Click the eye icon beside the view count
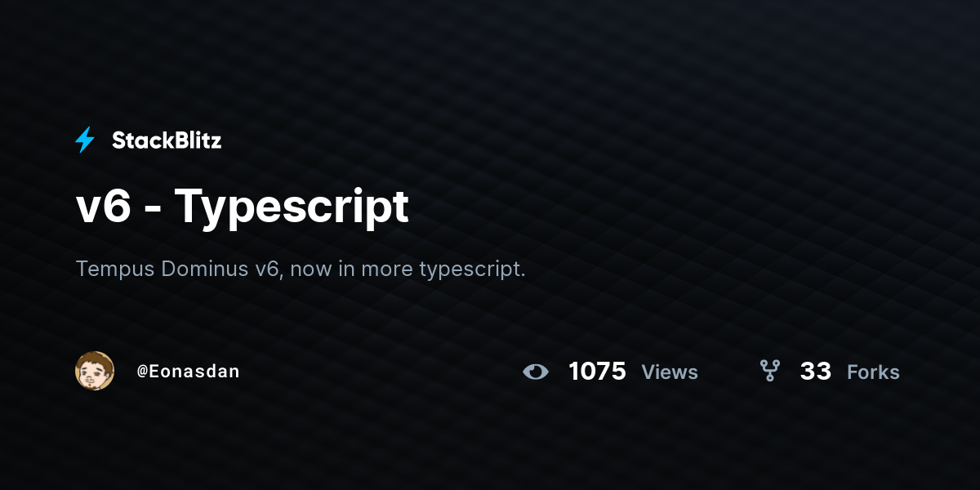Viewport: 980px width, 490px height. point(536,372)
